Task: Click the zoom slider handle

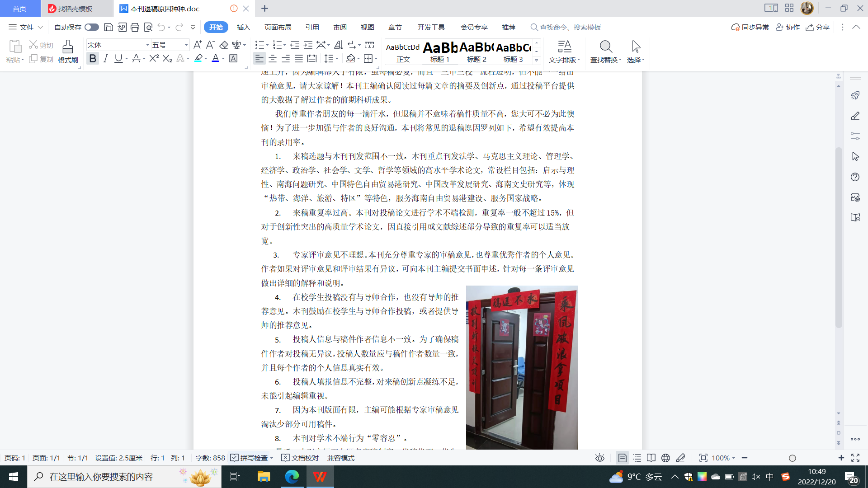Action: [x=792, y=458]
